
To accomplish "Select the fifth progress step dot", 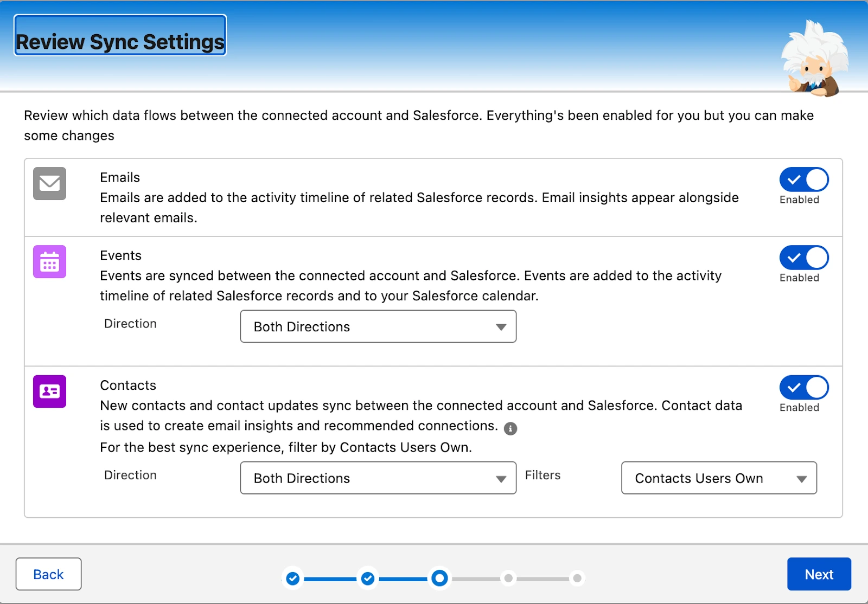I will coord(578,579).
